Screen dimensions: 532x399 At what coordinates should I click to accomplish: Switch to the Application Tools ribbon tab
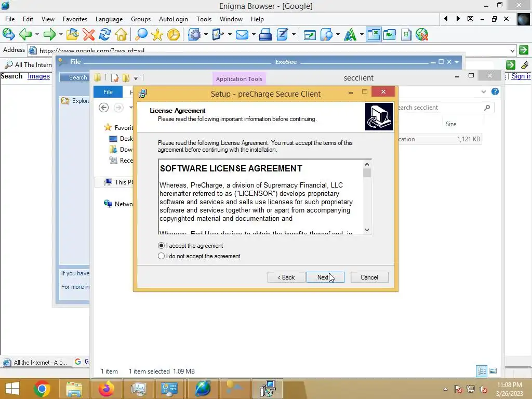click(239, 79)
